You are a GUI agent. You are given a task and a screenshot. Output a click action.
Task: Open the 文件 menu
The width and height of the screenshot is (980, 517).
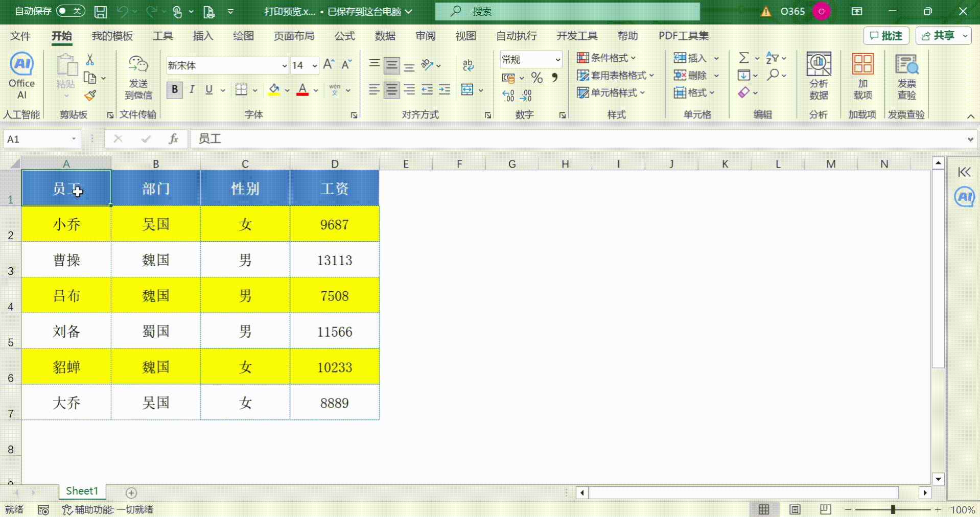click(20, 36)
